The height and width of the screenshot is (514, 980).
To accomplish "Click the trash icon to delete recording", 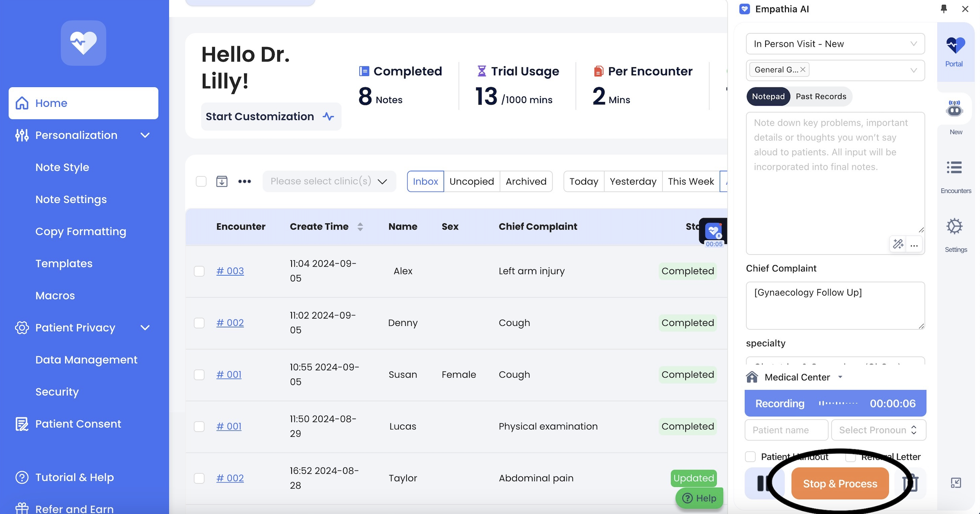I will (x=911, y=483).
